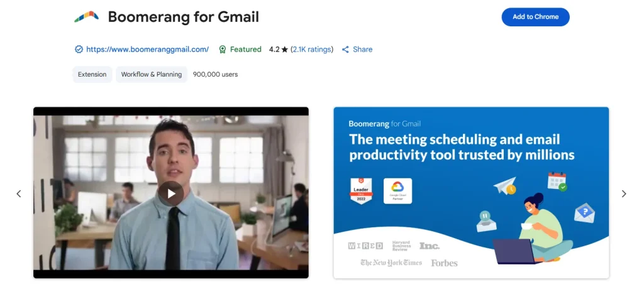Click the Boomerang for Gmail title
644x287 pixels.
click(x=184, y=17)
